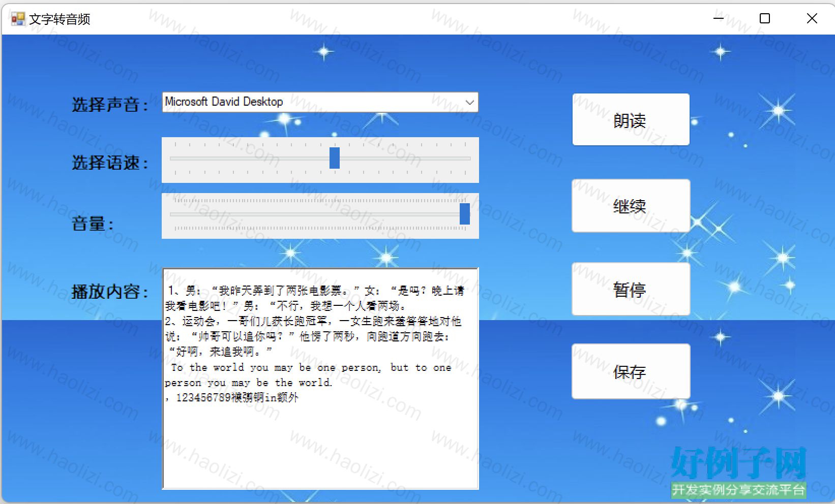Click the 选择语速 label
This screenshot has height=504, width=835.
click(109, 163)
